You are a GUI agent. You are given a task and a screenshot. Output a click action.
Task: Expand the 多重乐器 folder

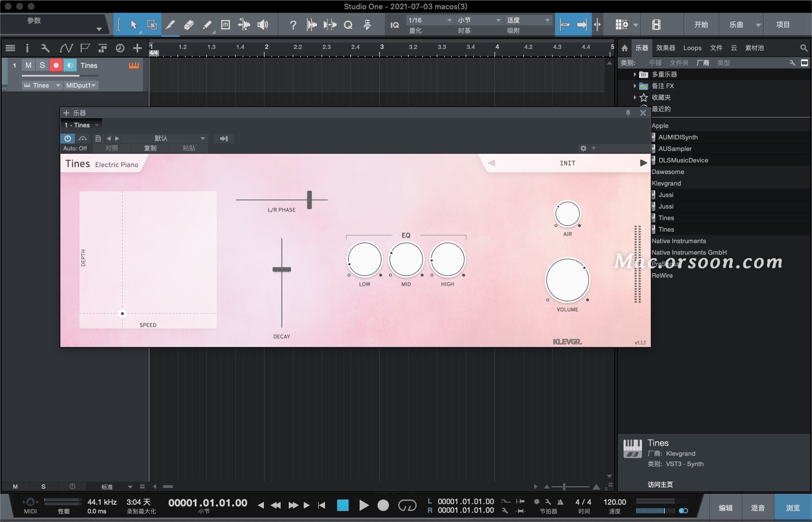tap(635, 74)
